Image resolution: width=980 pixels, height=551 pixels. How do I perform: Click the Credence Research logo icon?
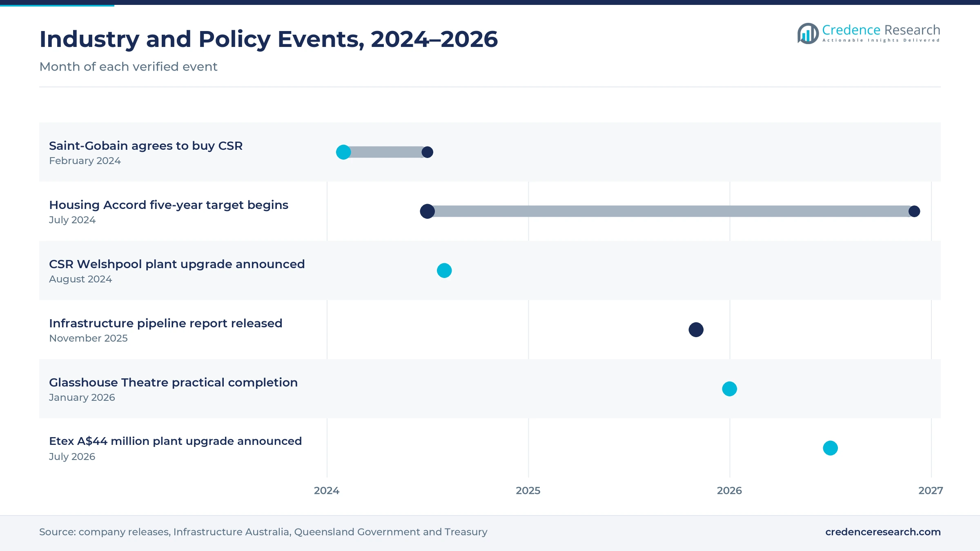coord(808,33)
